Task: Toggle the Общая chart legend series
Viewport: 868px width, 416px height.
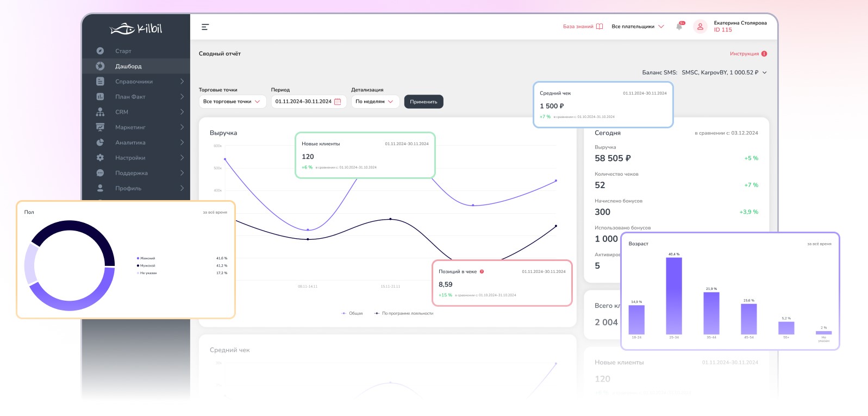Action: click(352, 313)
